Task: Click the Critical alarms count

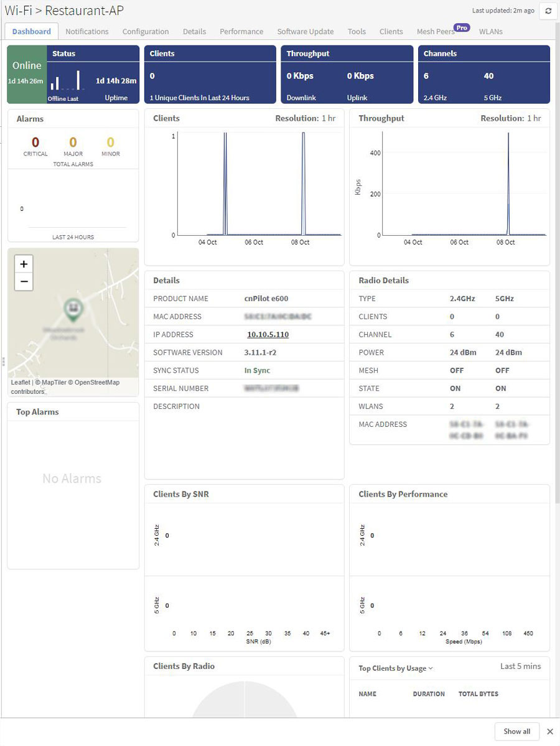Action: pyautogui.click(x=35, y=142)
